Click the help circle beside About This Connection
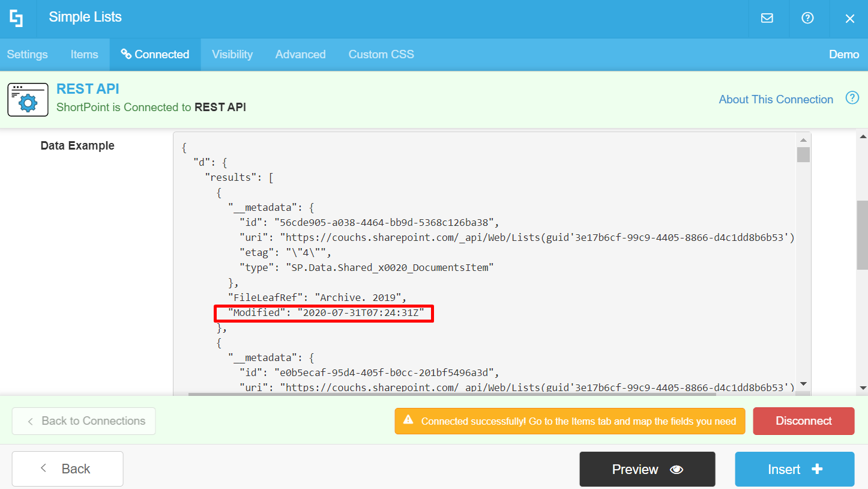 852,97
